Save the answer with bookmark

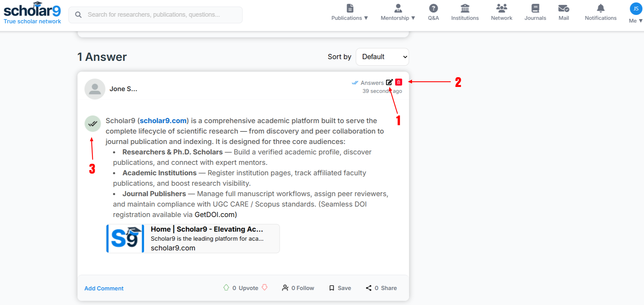pos(340,288)
